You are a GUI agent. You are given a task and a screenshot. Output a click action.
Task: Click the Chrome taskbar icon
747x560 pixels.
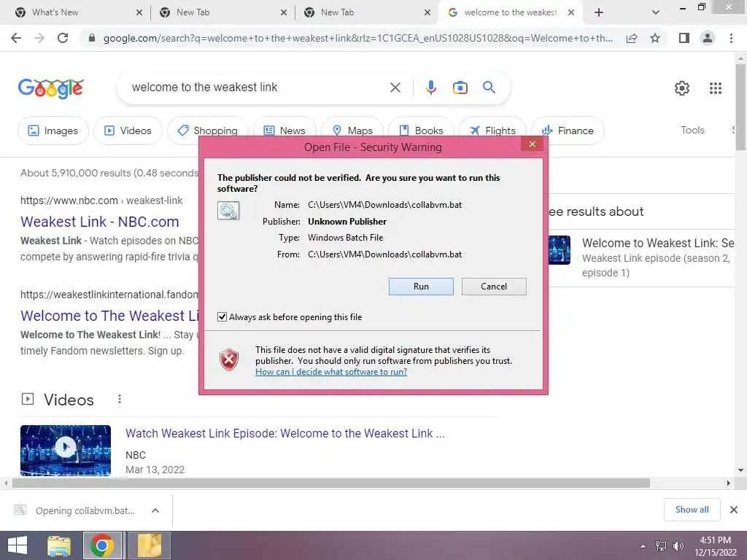101,545
